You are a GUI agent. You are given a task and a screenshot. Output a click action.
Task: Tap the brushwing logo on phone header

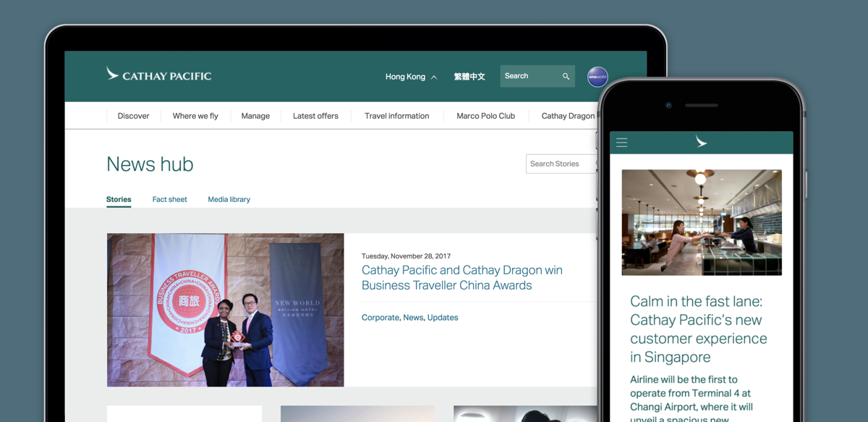[701, 142]
